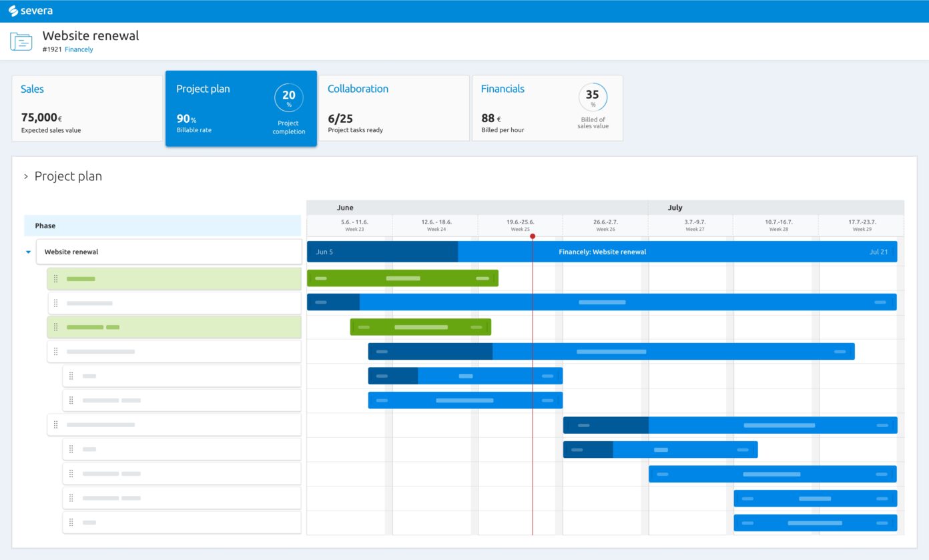Open the Financely customer link
The image size is (929, 560).
click(x=79, y=49)
